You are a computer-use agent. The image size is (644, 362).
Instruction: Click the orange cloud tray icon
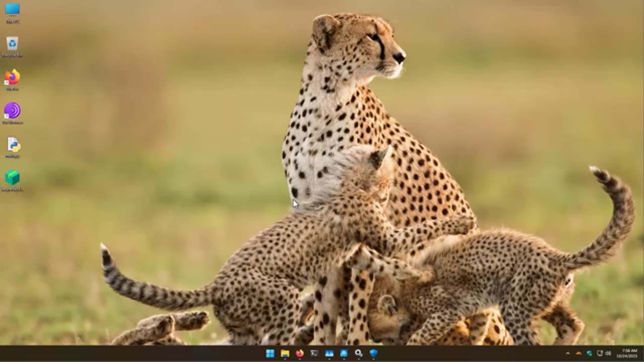point(579,353)
